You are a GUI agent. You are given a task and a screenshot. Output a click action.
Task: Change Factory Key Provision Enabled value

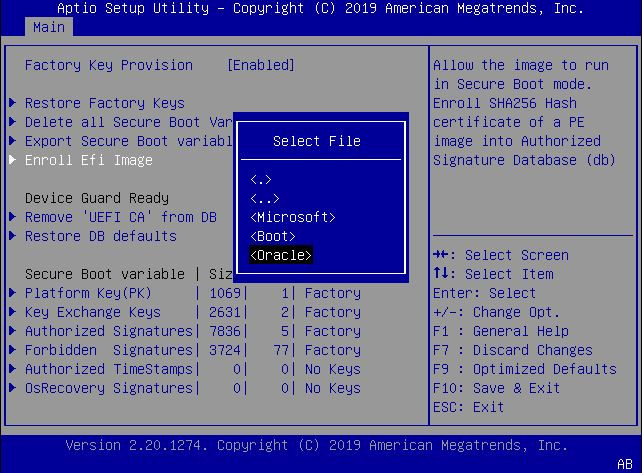point(261,65)
